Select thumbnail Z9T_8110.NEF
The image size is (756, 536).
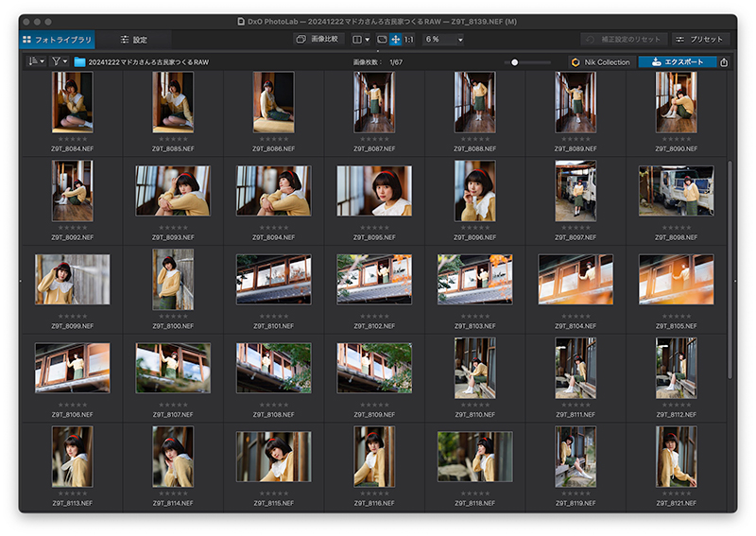point(475,368)
